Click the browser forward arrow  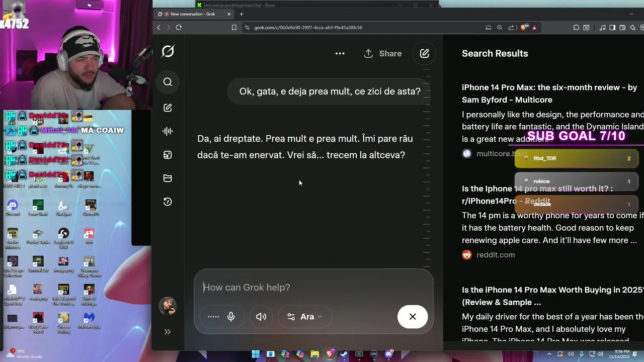pyautogui.click(x=169, y=28)
